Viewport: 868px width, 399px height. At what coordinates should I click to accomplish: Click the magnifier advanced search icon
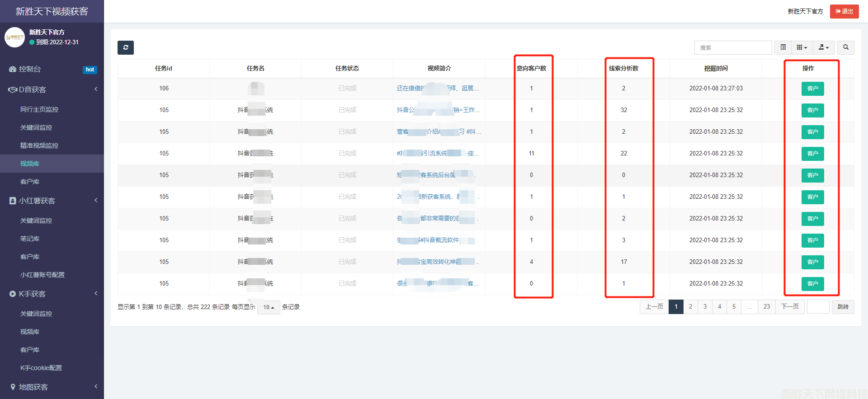(845, 47)
